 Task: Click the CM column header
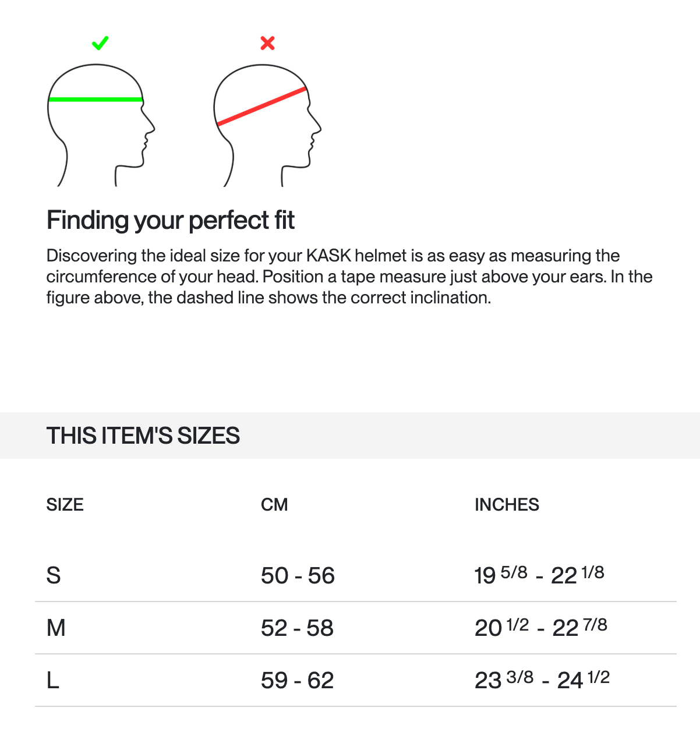(x=274, y=505)
